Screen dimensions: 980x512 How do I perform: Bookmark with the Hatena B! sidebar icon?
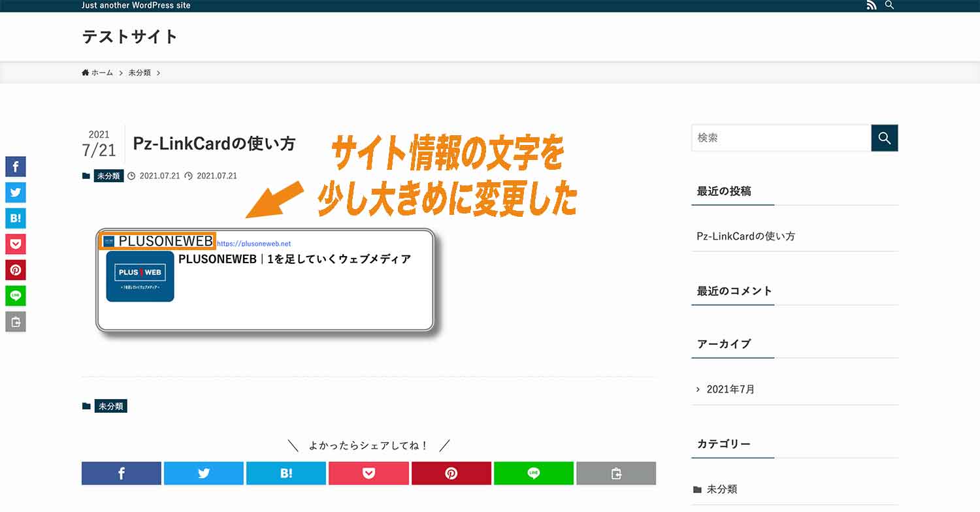[x=15, y=218]
